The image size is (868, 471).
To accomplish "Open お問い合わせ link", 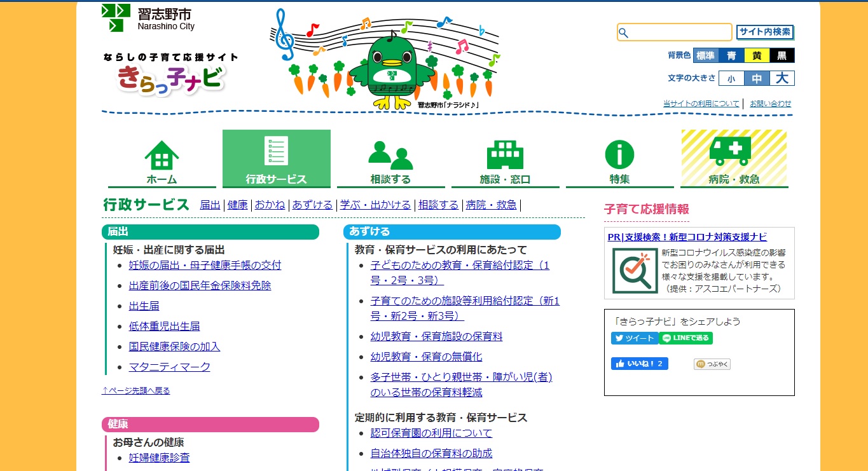I will click(x=771, y=104).
